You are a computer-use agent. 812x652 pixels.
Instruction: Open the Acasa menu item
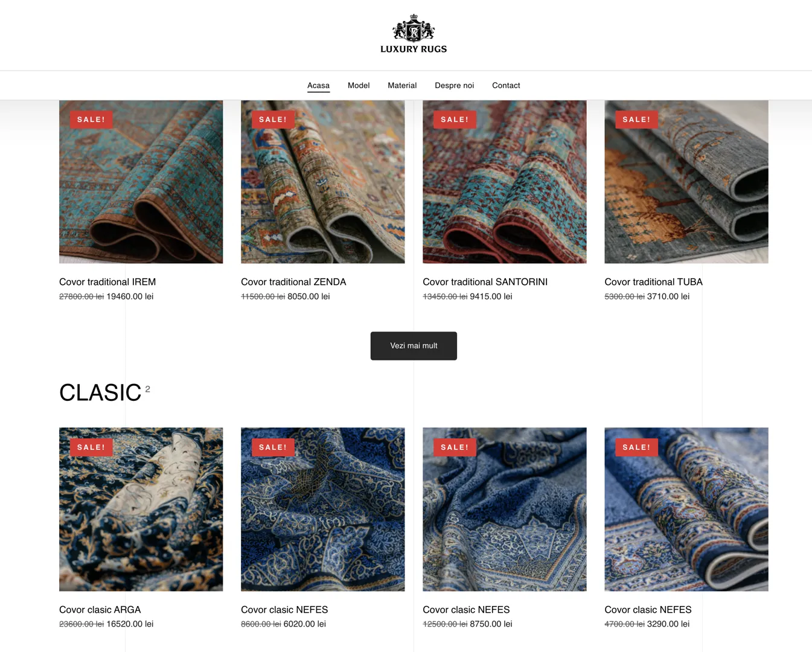(x=318, y=86)
